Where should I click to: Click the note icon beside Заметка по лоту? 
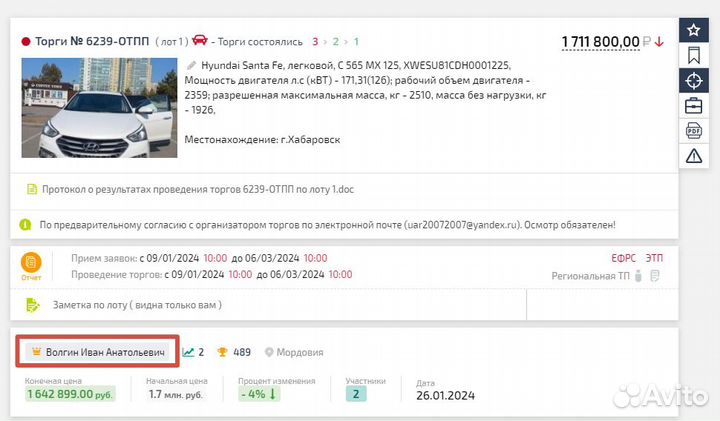33,305
